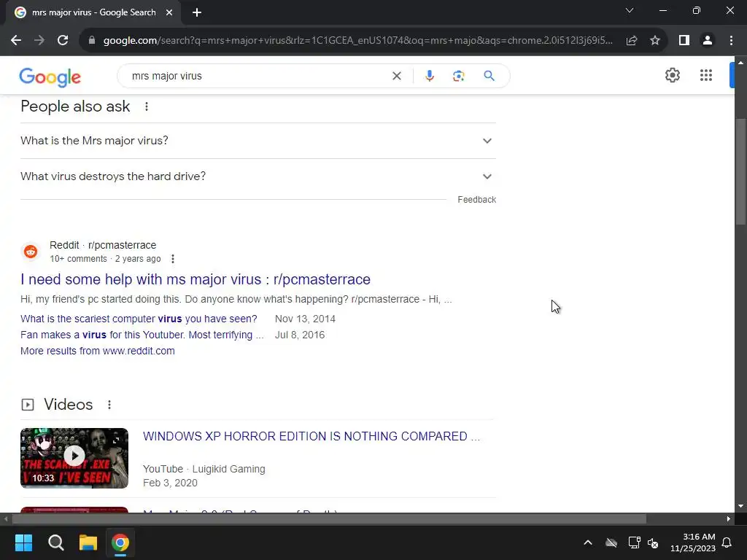Viewport: 747px width, 560px height.
Task: Clear the search box text
Action: point(396,76)
